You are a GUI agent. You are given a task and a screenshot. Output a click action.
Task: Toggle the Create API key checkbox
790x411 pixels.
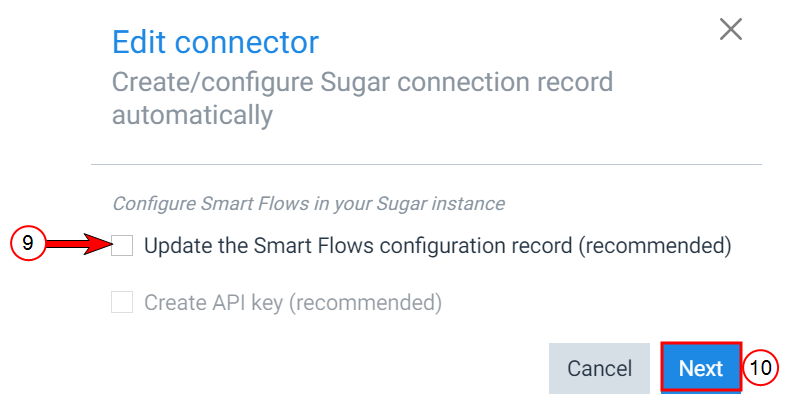[x=122, y=302]
